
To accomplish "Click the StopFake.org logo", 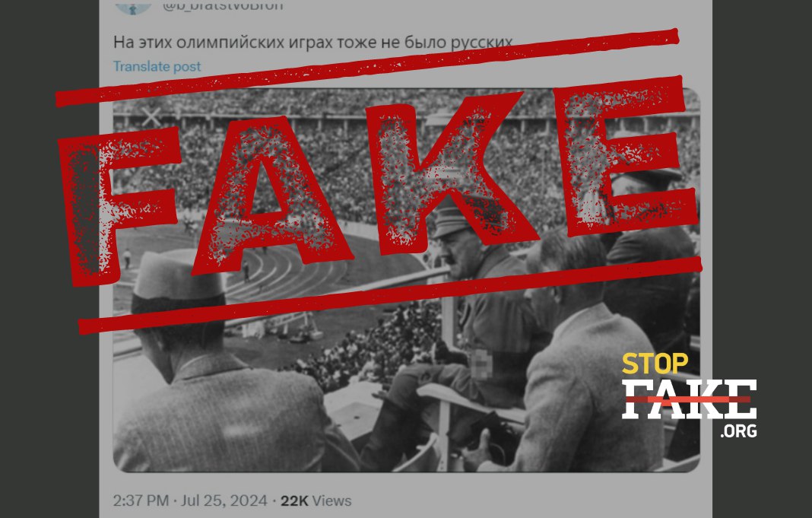I will point(689,395).
